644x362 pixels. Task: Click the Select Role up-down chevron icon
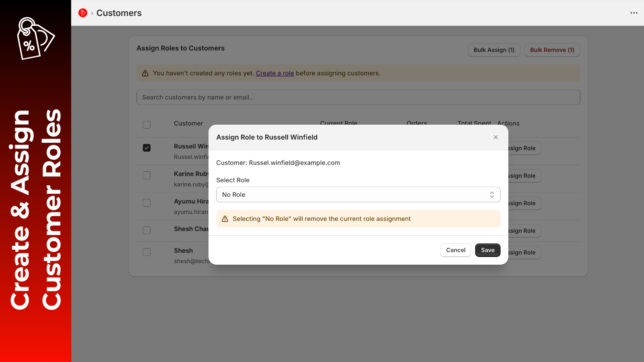(x=491, y=195)
